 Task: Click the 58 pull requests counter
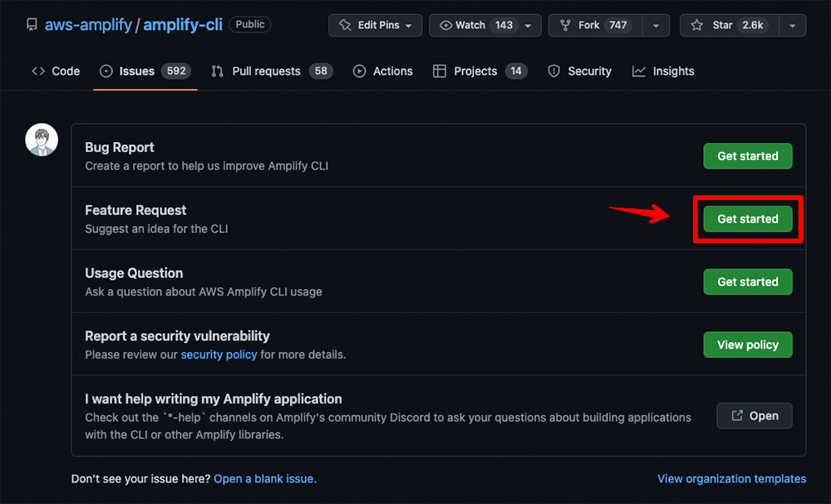(321, 71)
